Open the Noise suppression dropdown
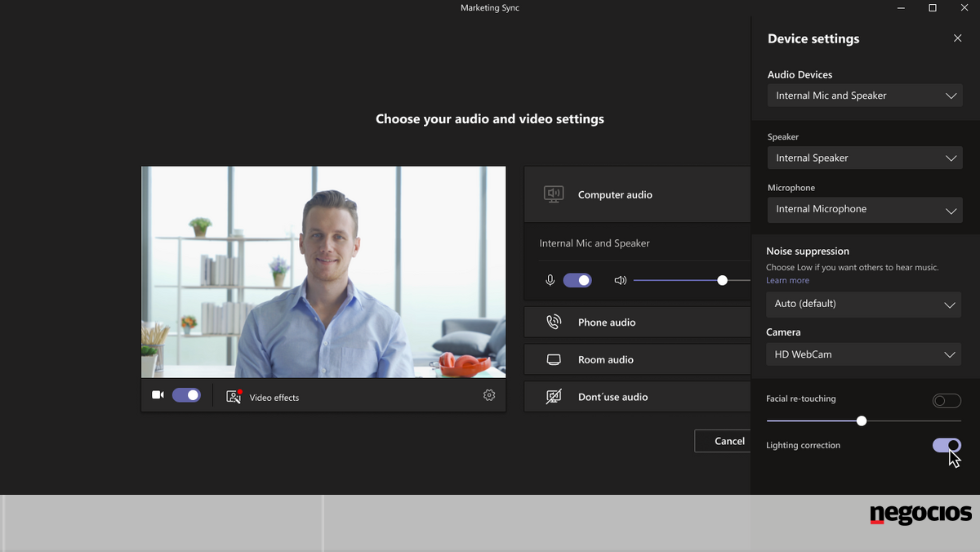Viewport: 980px width, 552px height. point(864,304)
